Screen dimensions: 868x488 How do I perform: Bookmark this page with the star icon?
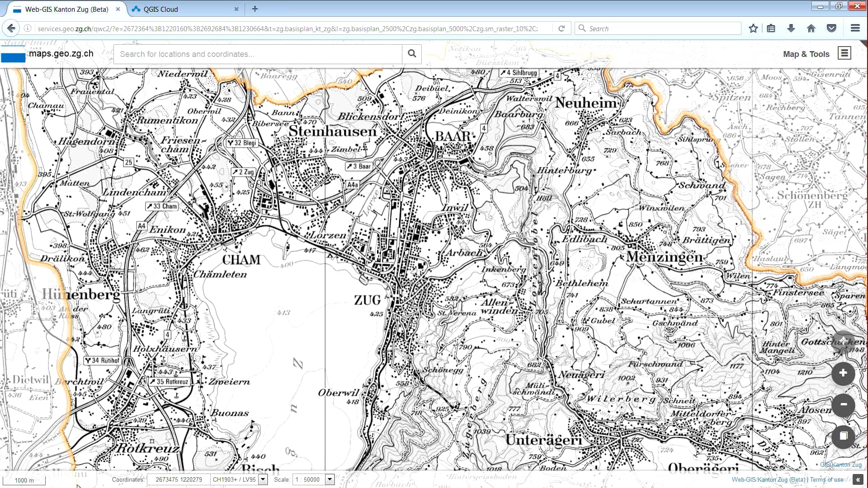753,28
